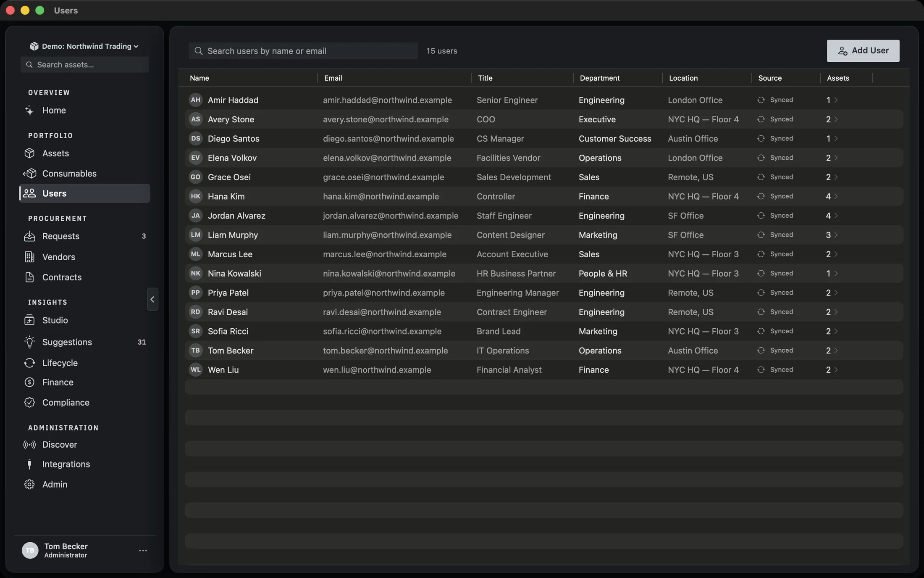Click the HK avatar for Hana Kim
The width and height of the screenshot is (924, 578).
(195, 196)
